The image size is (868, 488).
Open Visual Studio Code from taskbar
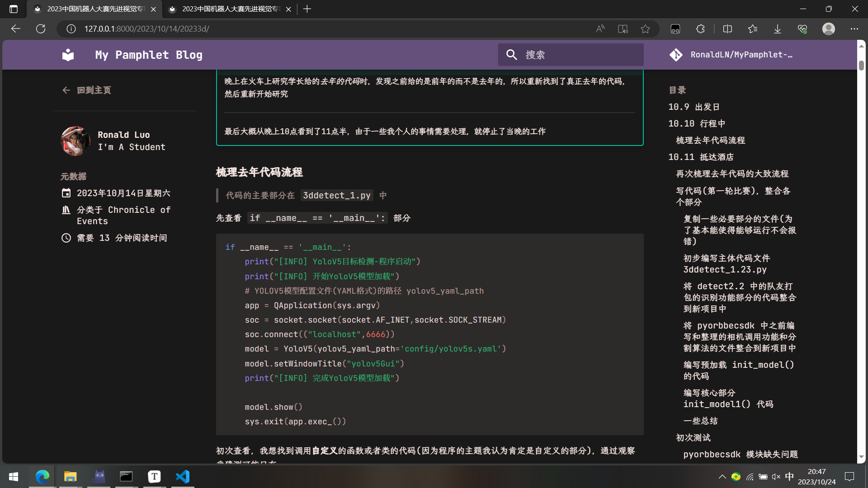click(183, 477)
